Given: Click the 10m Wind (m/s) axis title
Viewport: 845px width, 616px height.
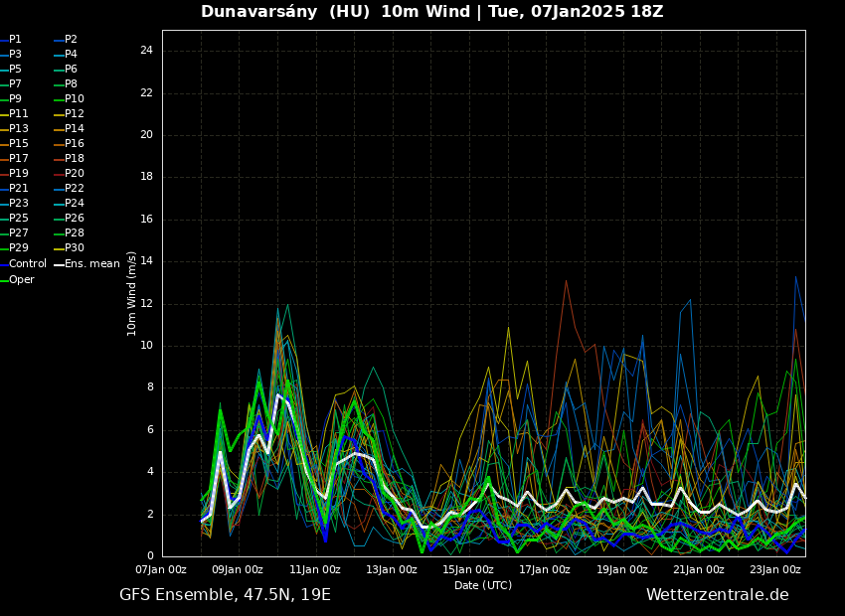Looking at the screenshot, I should point(132,293).
